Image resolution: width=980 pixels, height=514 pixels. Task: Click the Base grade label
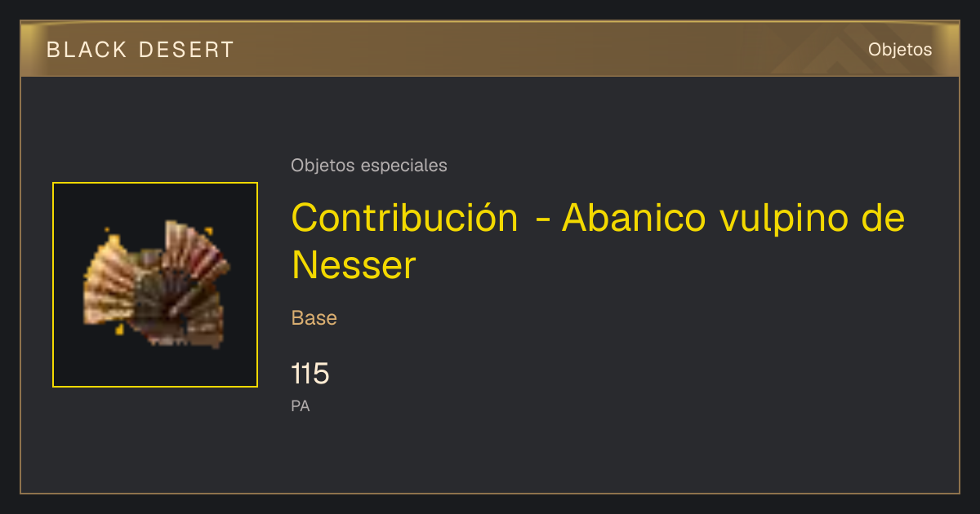pos(314,318)
